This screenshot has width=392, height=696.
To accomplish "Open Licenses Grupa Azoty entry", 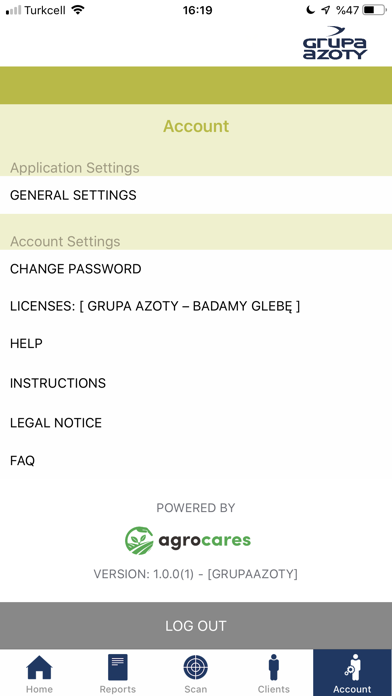I will pyautogui.click(x=196, y=306).
